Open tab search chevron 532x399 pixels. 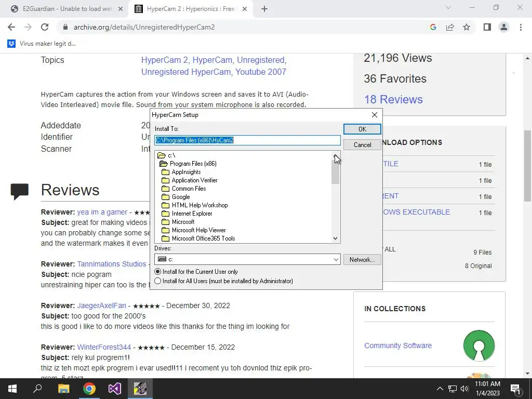(448, 7)
